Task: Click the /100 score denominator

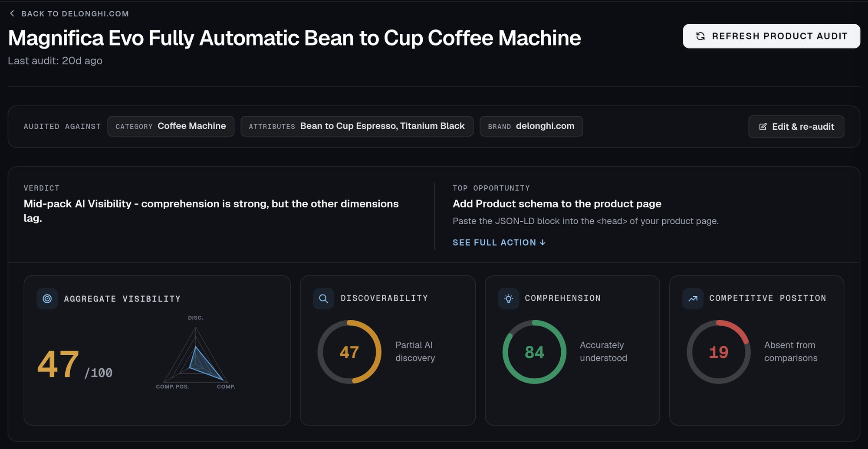Action: point(99,373)
